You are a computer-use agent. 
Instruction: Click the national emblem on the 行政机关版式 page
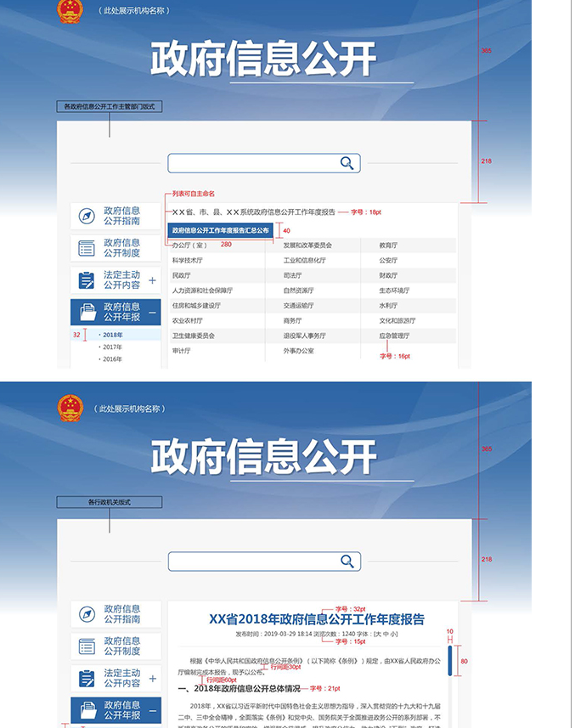point(70,408)
